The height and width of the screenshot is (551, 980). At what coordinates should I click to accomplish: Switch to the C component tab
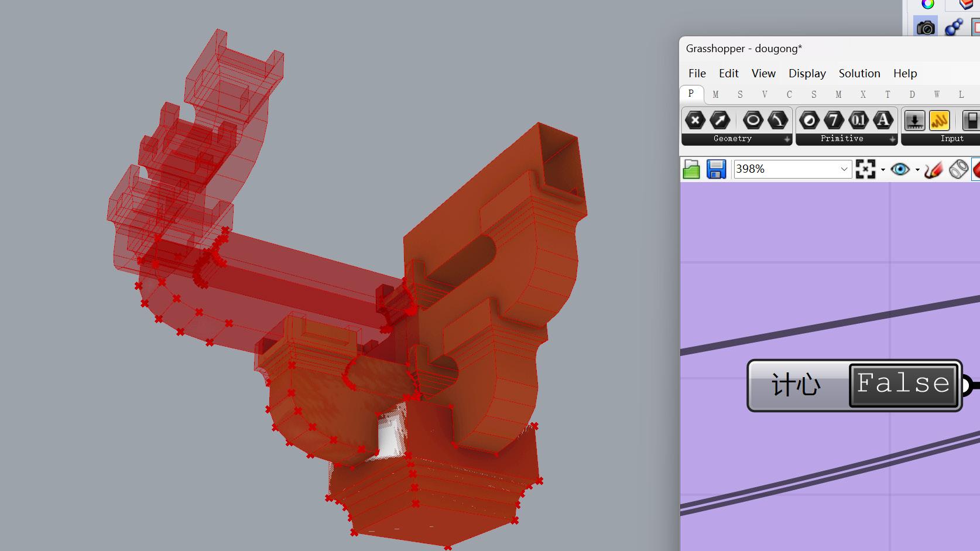789,94
